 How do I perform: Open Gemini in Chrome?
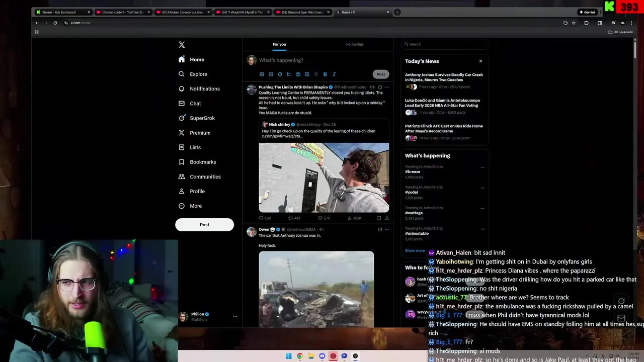(x=587, y=12)
